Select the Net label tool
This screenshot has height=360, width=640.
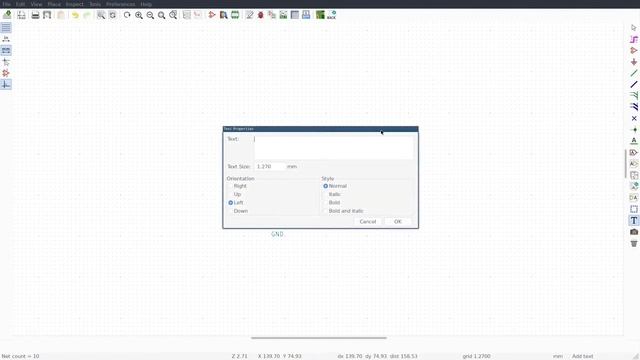click(634, 141)
